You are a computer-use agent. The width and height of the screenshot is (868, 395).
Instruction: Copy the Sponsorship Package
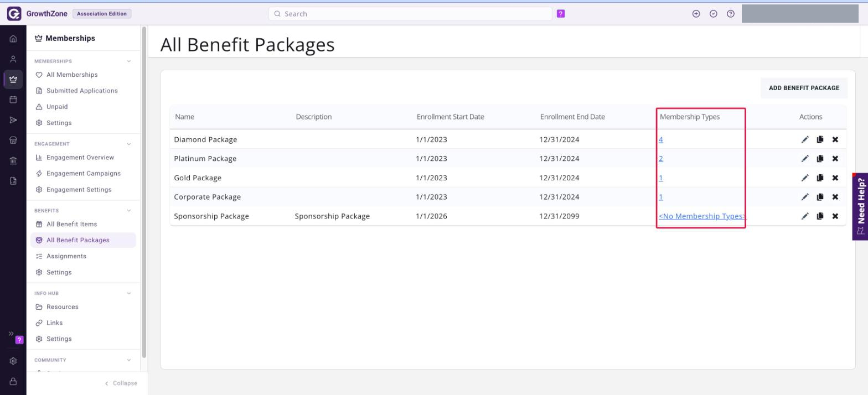(x=820, y=216)
